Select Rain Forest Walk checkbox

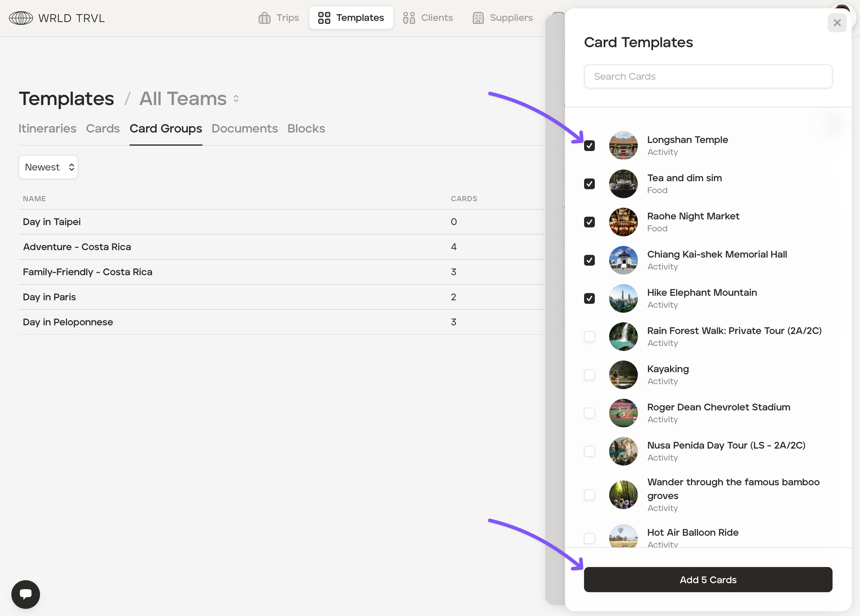[589, 337]
